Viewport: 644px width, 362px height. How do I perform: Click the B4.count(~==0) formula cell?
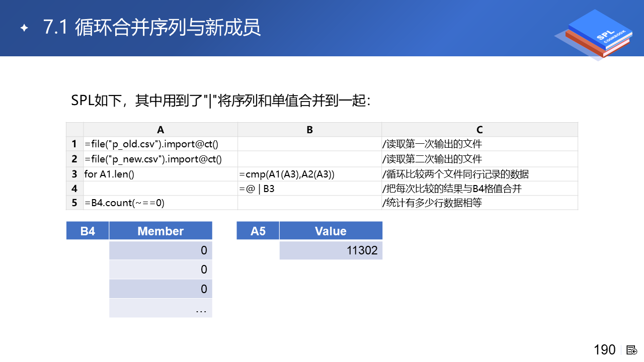point(160,203)
